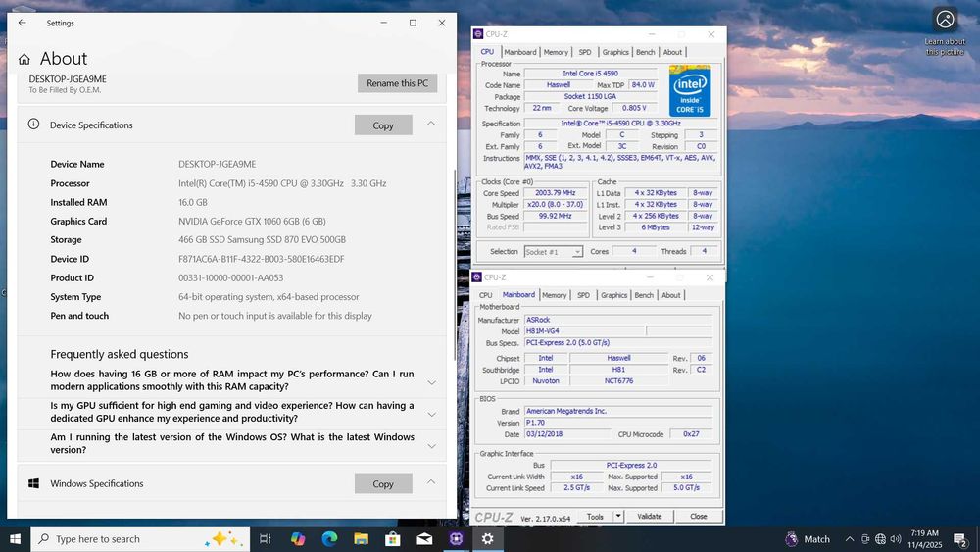This screenshot has height=552, width=980.
Task: Open Task View from the taskbar
Action: (x=265, y=539)
